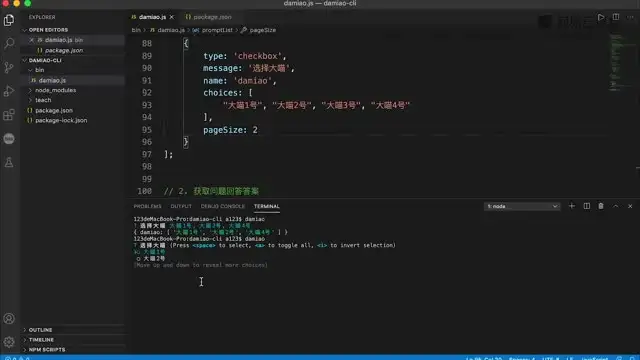Click the EXPLORER sidebar title
640x360 pixels.
(x=42, y=17)
